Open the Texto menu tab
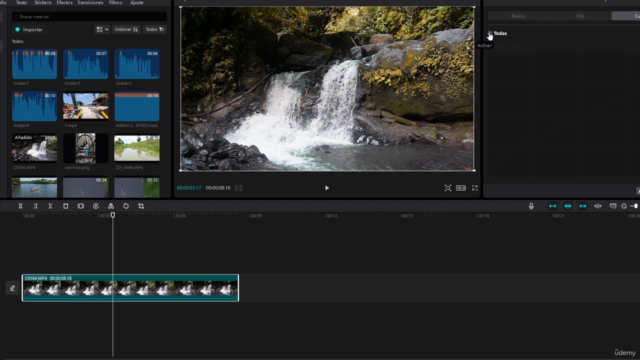The height and width of the screenshot is (360, 640). pos(21,2)
